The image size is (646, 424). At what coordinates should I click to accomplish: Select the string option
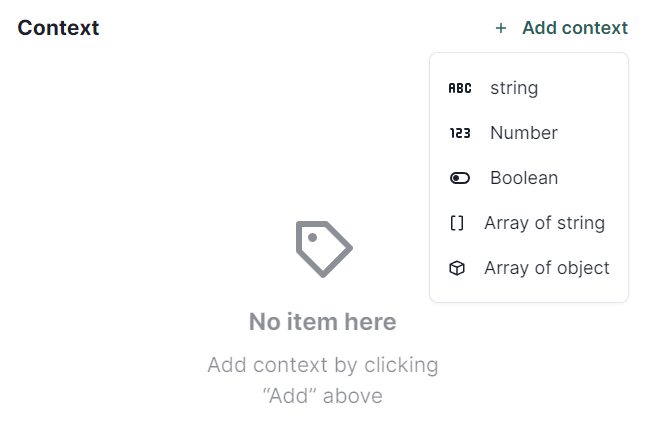click(514, 88)
